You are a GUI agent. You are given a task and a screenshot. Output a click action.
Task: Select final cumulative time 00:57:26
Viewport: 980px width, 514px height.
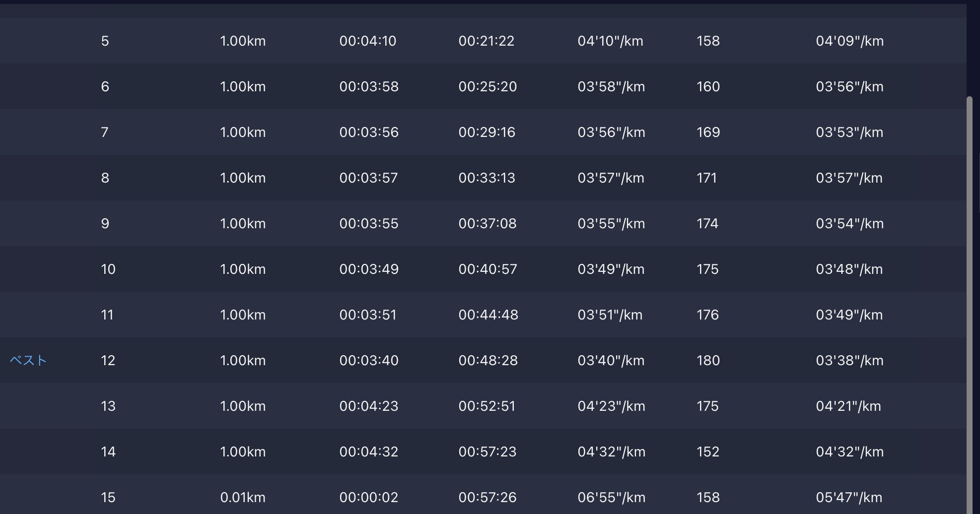click(487, 497)
